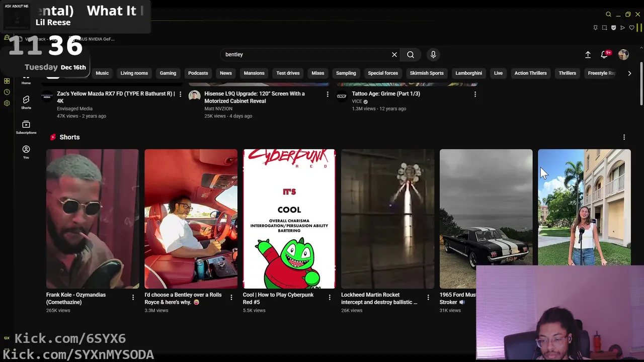This screenshot has width=644, height=362.
Task: Click the page vertical scrollbar thumb
Action: (641, 83)
